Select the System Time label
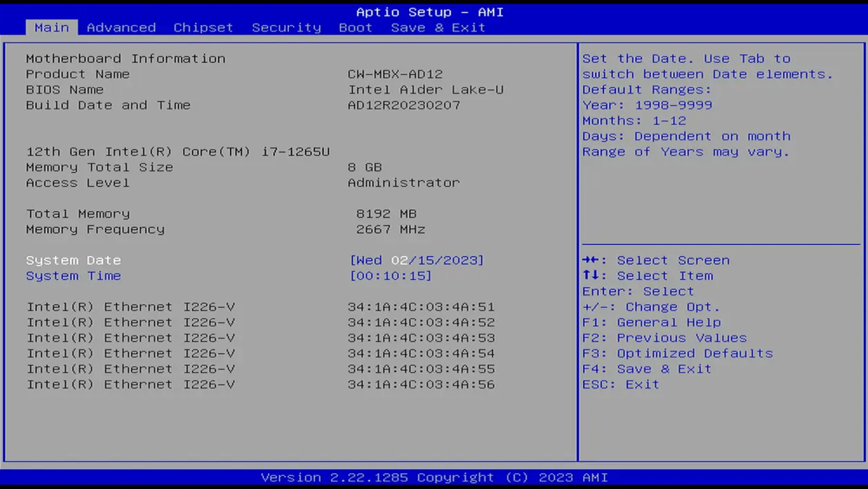 coord(73,275)
